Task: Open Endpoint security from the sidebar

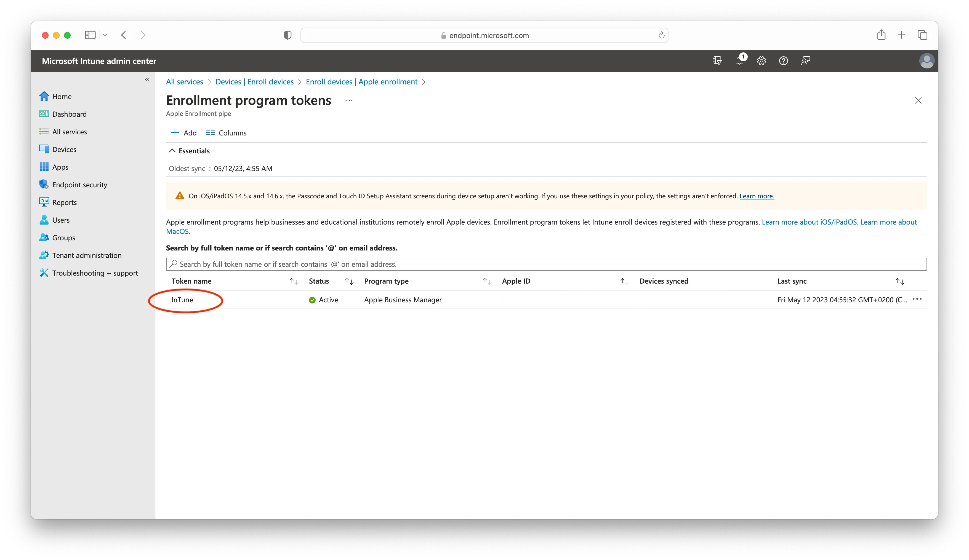Action: tap(79, 185)
